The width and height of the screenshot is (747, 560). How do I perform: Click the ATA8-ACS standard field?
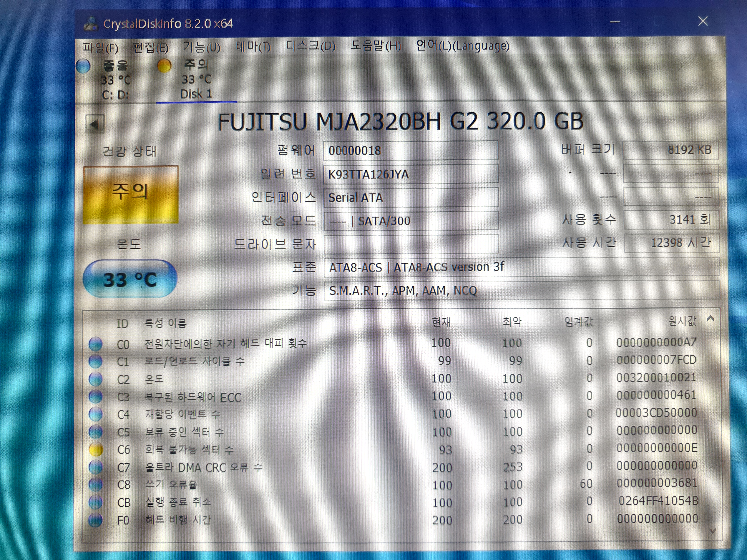click(x=521, y=267)
